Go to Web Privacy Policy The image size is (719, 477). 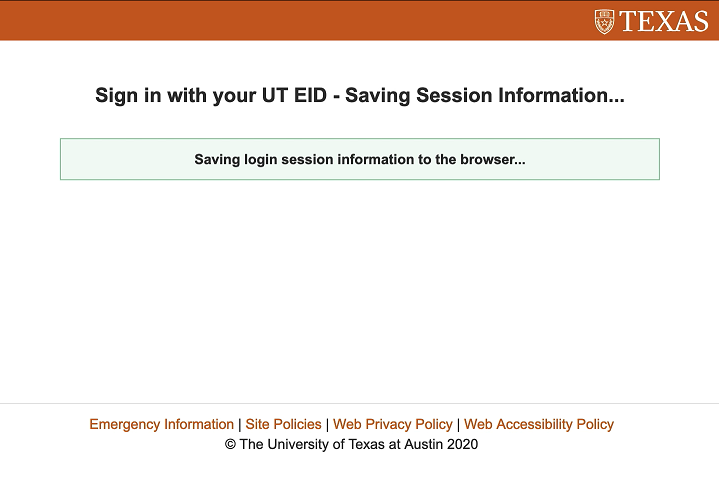392,424
